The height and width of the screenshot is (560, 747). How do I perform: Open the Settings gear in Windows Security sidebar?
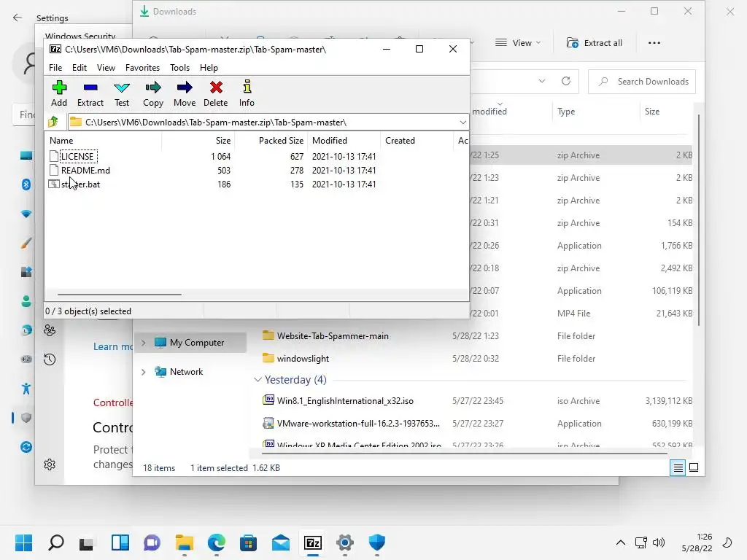click(x=50, y=464)
